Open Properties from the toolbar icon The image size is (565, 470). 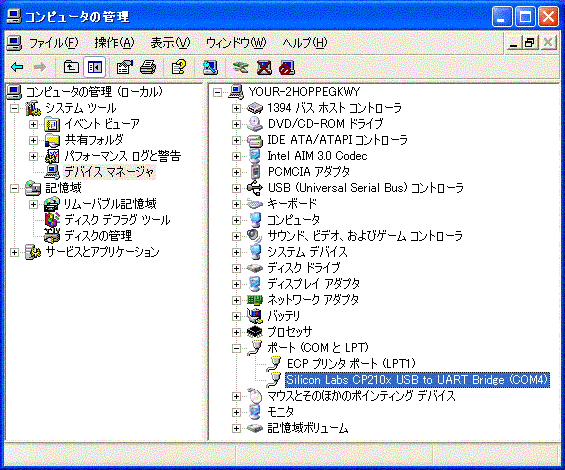point(125,67)
